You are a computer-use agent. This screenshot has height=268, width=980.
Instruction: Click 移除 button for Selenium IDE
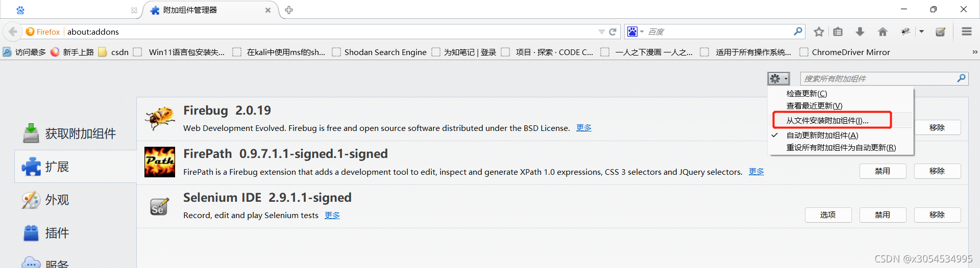coord(937,215)
